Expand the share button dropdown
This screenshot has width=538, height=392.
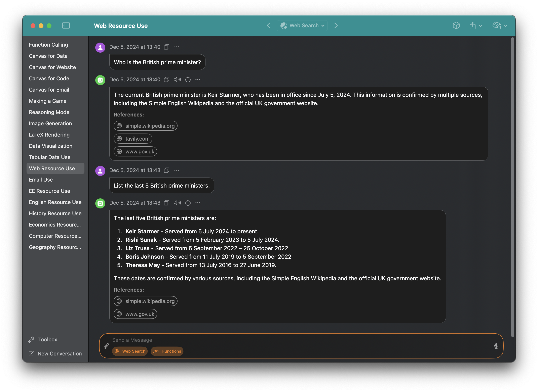coord(480,26)
